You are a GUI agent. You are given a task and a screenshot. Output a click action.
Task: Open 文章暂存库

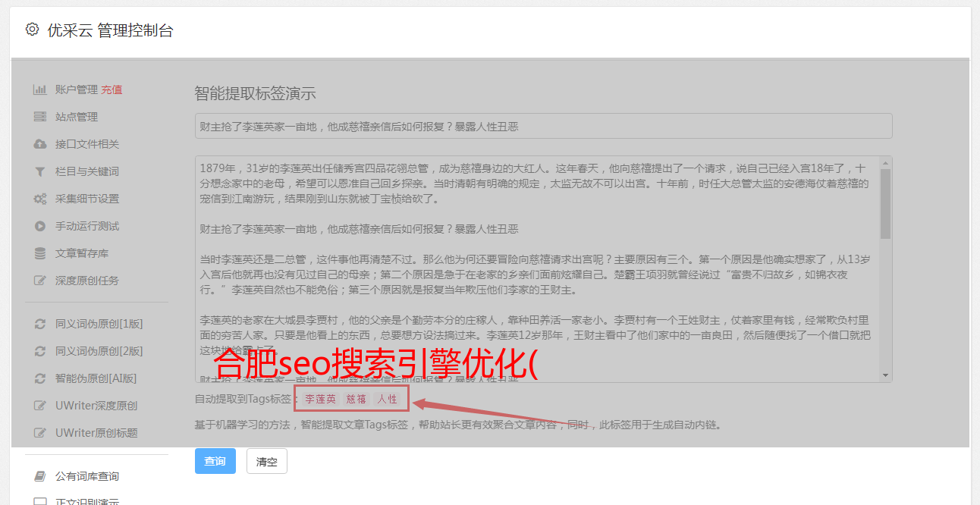82,253
